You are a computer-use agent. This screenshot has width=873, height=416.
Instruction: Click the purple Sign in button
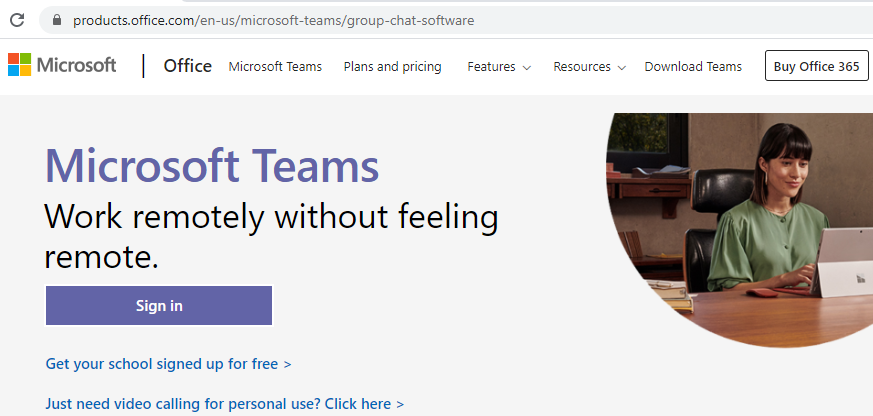click(159, 306)
